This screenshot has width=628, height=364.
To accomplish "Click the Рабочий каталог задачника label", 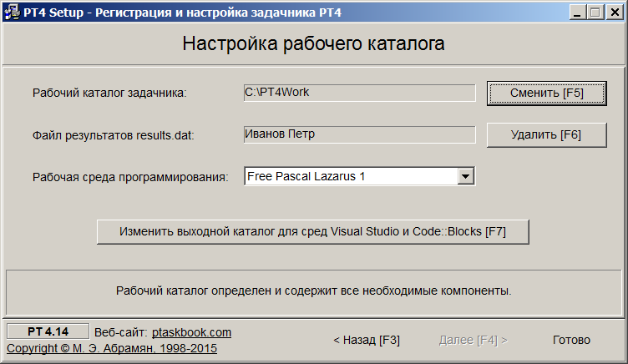I will pyautogui.click(x=109, y=93).
